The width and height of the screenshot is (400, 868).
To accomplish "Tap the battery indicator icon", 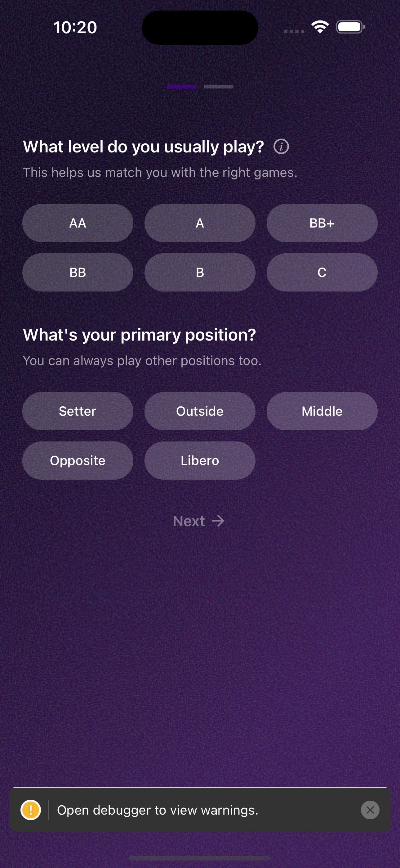I will (x=350, y=27).
